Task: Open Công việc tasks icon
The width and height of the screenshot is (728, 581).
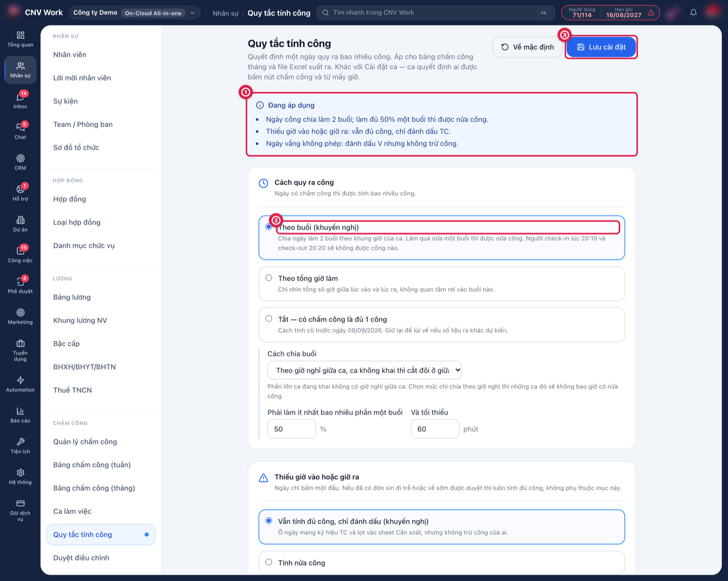Action: [20, 254]
